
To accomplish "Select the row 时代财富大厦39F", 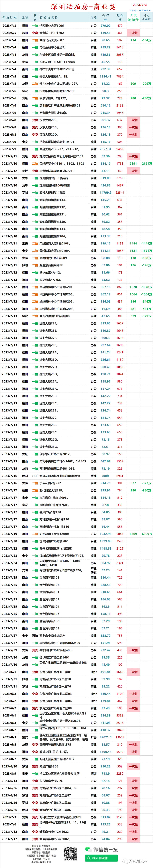I will 76,491.
